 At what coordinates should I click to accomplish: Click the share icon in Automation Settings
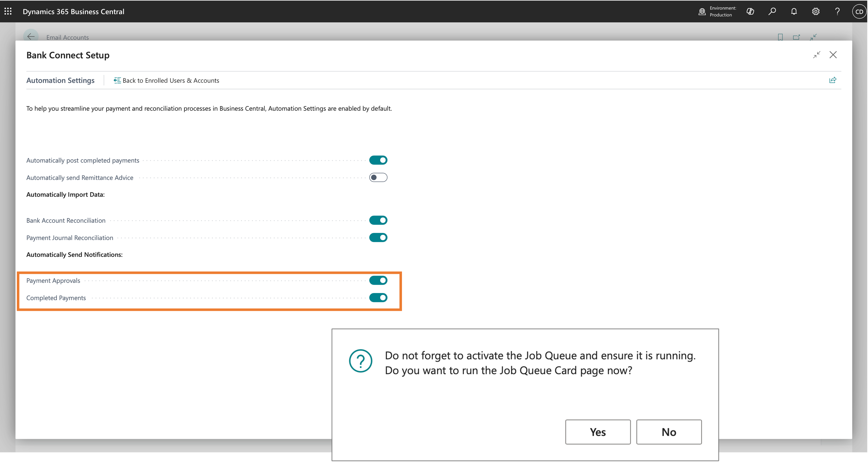coord(833,80)
